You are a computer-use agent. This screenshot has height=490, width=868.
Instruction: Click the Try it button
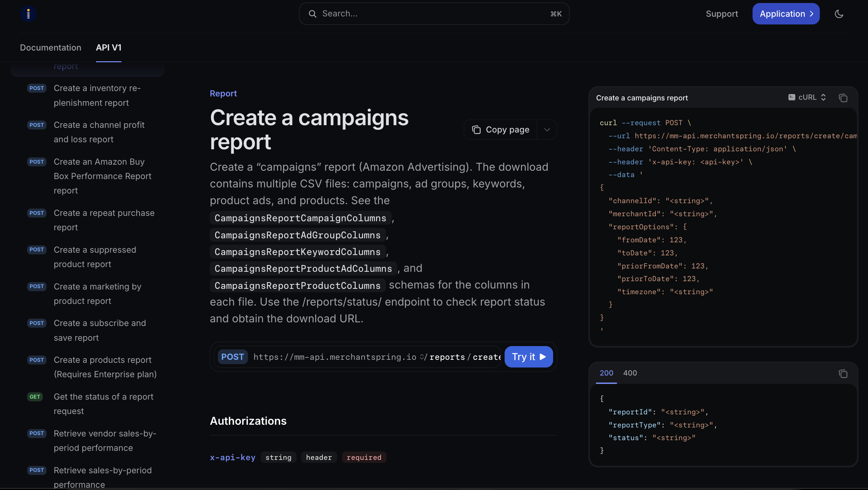tap(528, 357)
